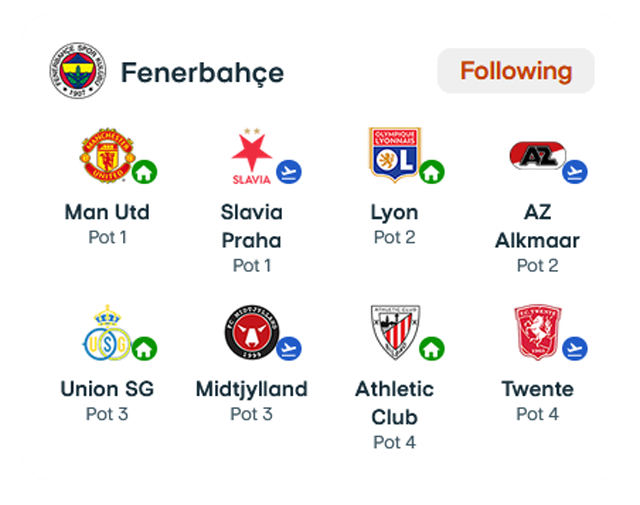Open the Fenerbahçe team name link

pyautogui.click(x=202, y=73)
